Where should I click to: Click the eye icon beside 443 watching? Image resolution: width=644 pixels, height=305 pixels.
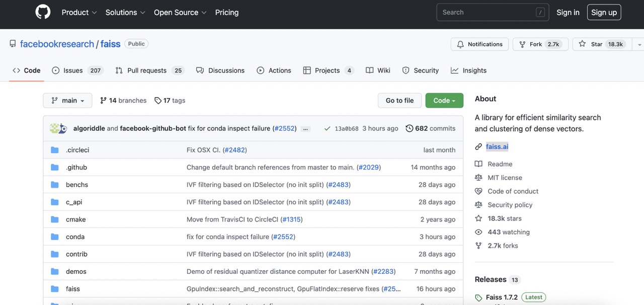click(x=478, y=232)
